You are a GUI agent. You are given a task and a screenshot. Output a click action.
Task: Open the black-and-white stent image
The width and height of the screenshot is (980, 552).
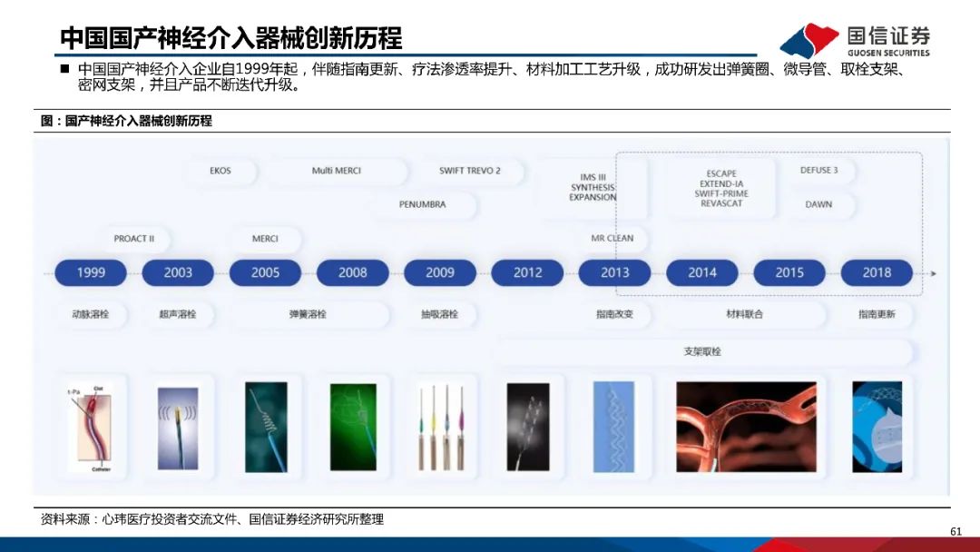(528, 427)
